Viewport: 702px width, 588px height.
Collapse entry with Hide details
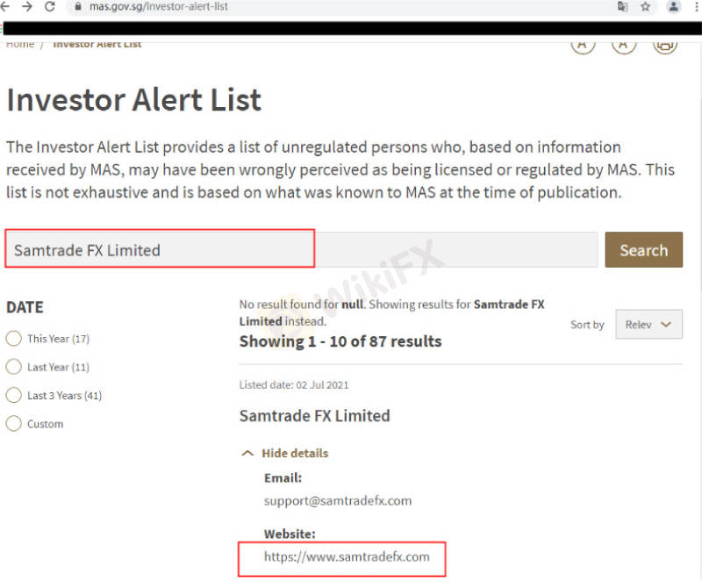(285, 453)
